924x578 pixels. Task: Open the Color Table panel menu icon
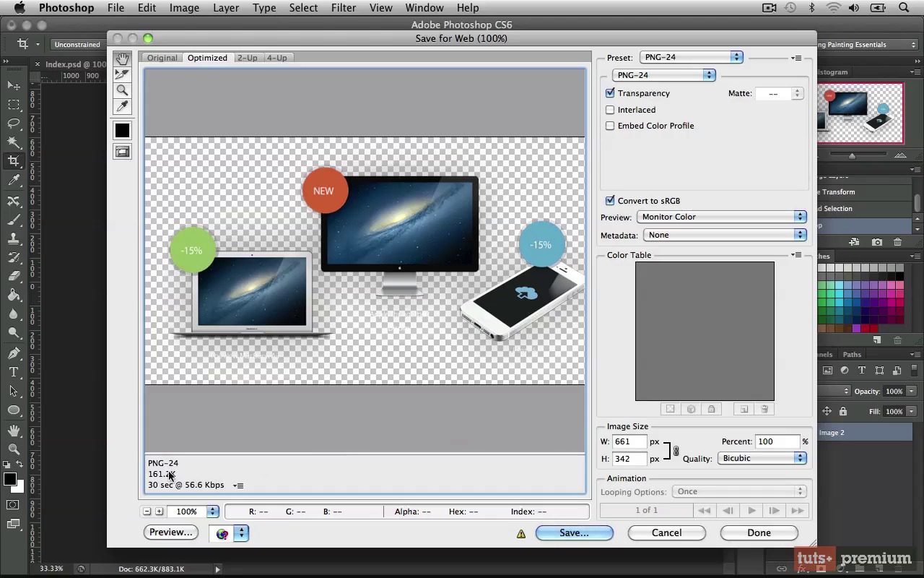796,255
